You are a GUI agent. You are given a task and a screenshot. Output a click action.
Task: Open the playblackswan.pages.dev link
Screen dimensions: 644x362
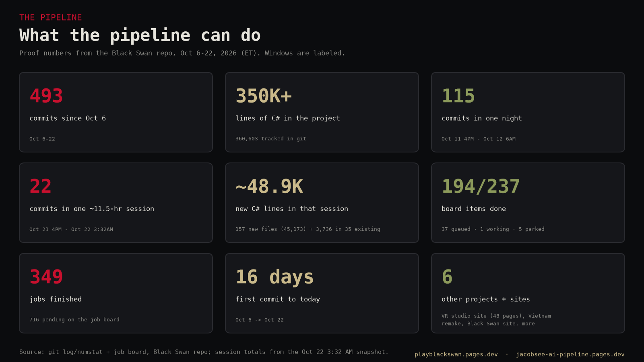click(x=456, y=354)
